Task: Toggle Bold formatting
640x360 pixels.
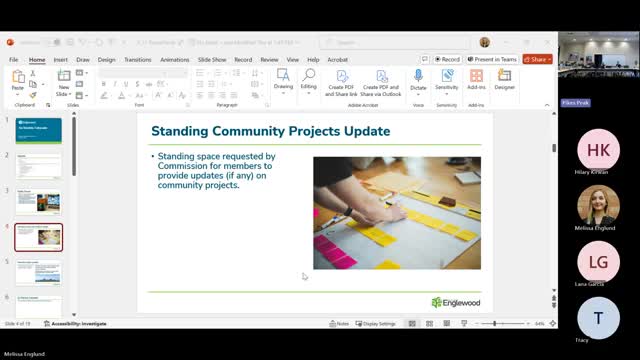Action: coord(104,84)
